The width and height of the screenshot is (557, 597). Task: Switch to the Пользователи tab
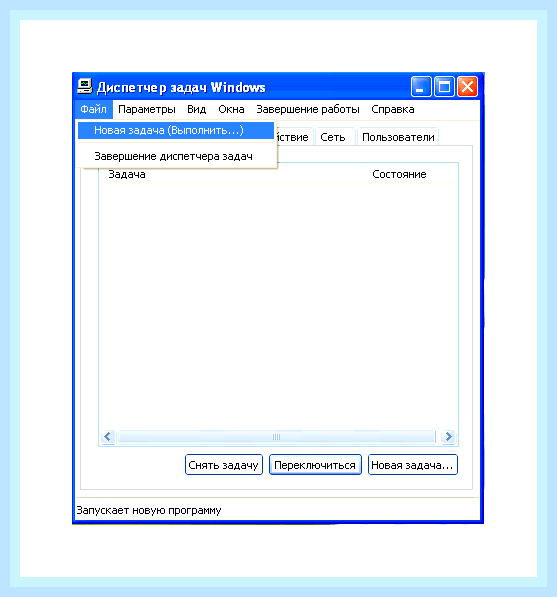coord(398,137)
